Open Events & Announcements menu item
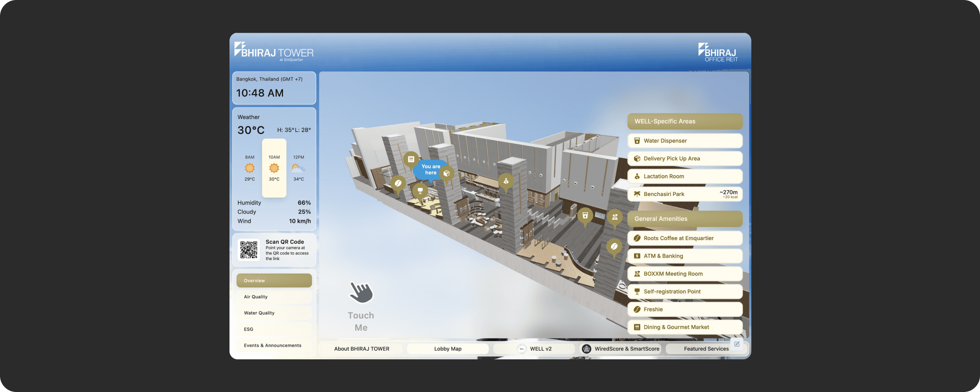This screenshot has height=392, width=980. click(x=274, y=345)
